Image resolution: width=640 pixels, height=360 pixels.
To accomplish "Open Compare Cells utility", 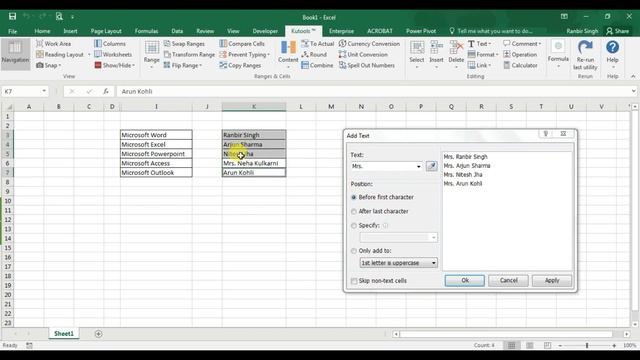I will [x=242, y=44].
